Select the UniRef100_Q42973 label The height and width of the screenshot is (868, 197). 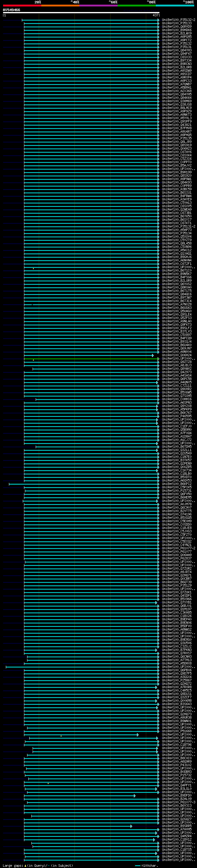click(177, 372)
